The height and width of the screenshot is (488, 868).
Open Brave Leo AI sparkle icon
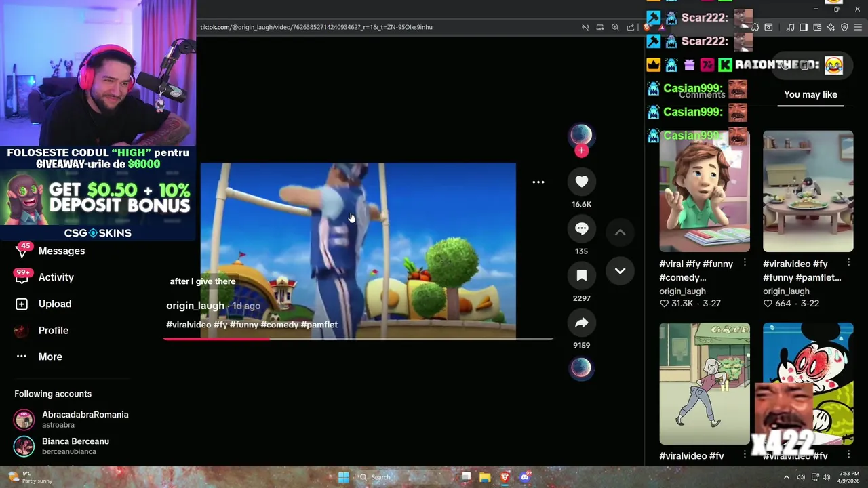831,27
